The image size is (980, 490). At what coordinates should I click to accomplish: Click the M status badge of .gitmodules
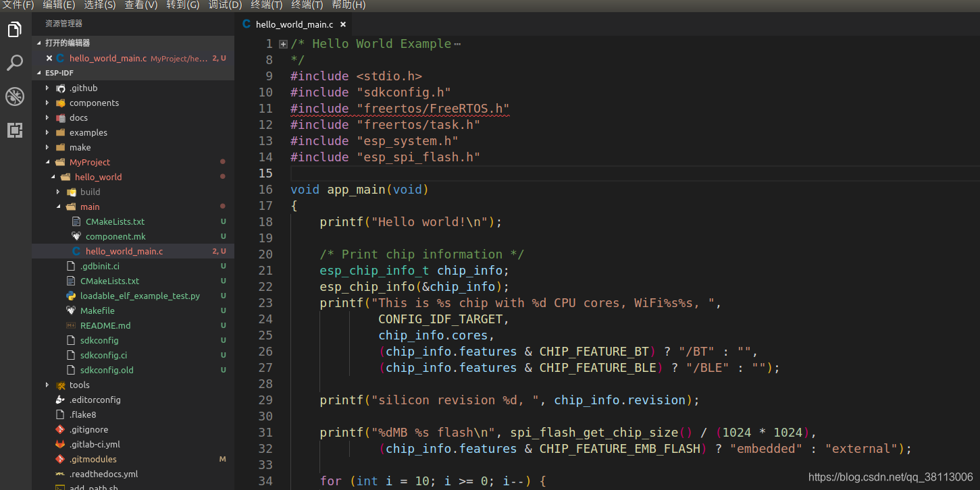pyautogui.click(x=222, y=460)
